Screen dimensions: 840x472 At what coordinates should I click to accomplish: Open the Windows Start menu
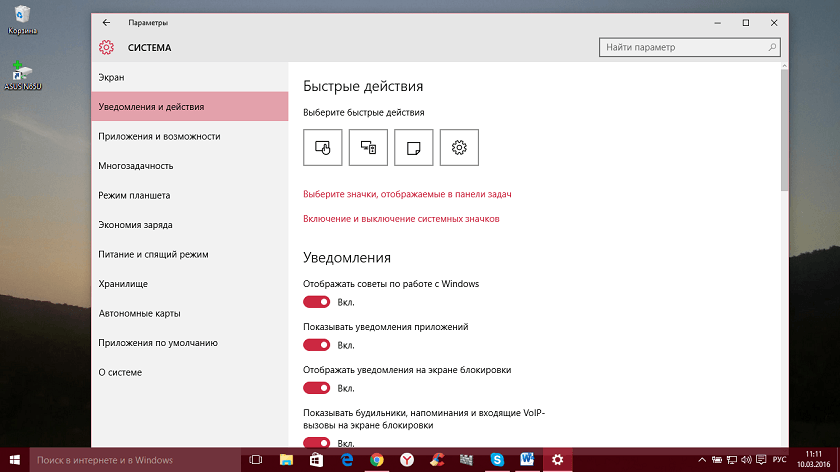[x=14, y=460]
